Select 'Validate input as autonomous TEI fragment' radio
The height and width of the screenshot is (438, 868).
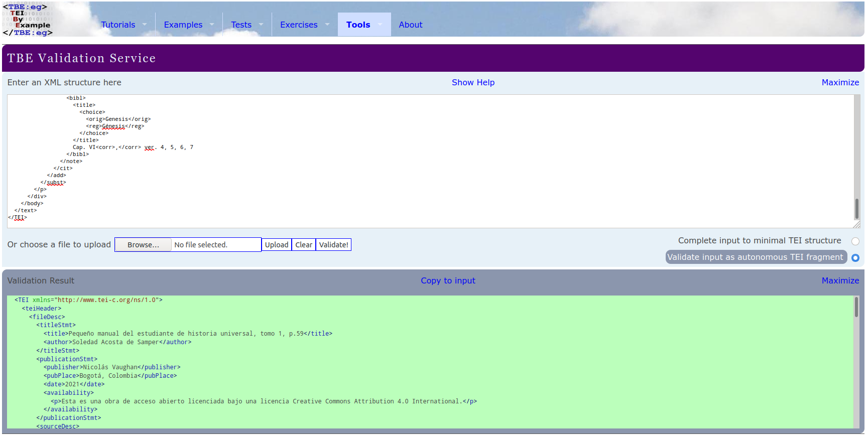855,258
